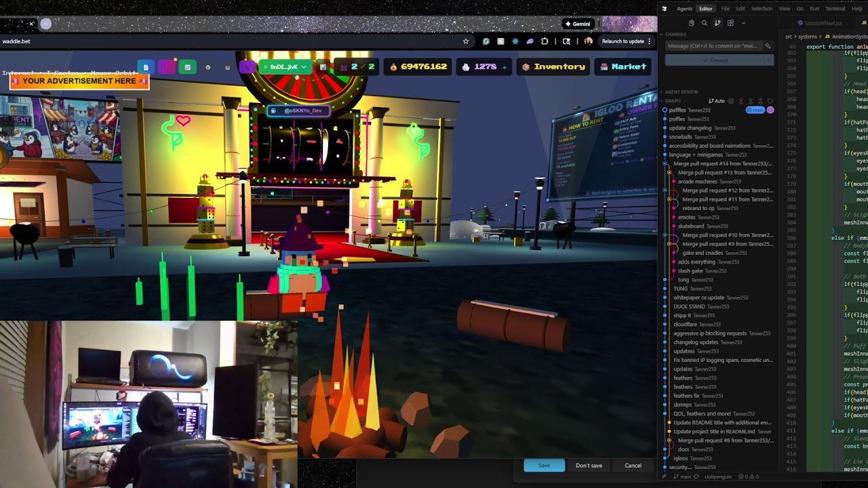
Task: Click Don't save in the dialog
Action: [589, 466]
